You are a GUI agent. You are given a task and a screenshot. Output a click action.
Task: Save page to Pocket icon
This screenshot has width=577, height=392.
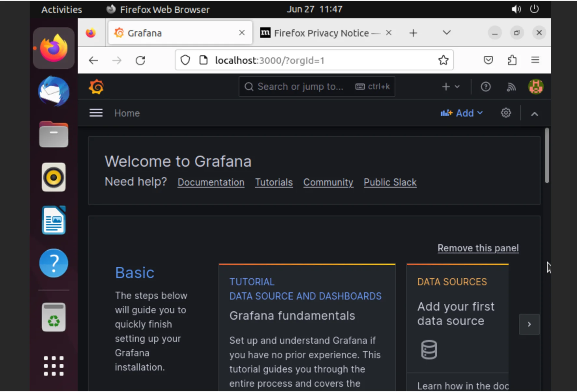(488, 60)
